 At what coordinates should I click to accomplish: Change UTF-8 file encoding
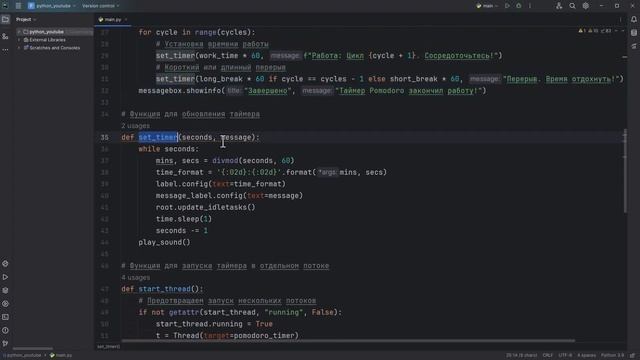pos(565,356)
